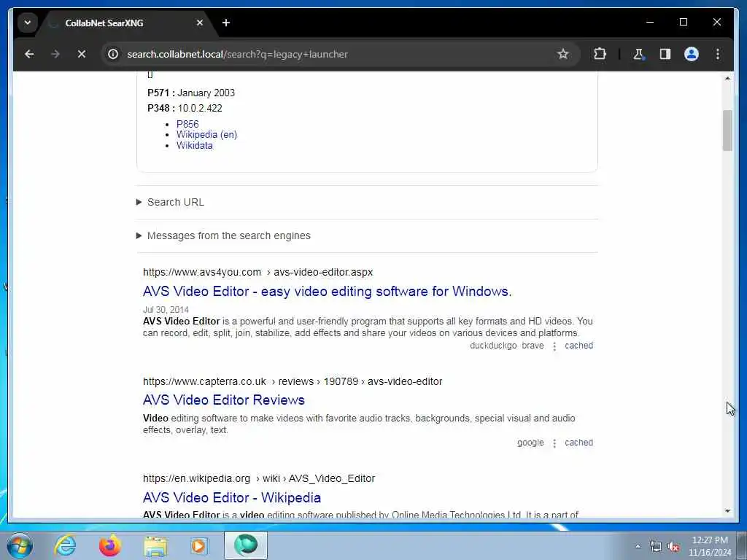Expand Messages from the search engines
747x560 pixels.
point(223,236)
